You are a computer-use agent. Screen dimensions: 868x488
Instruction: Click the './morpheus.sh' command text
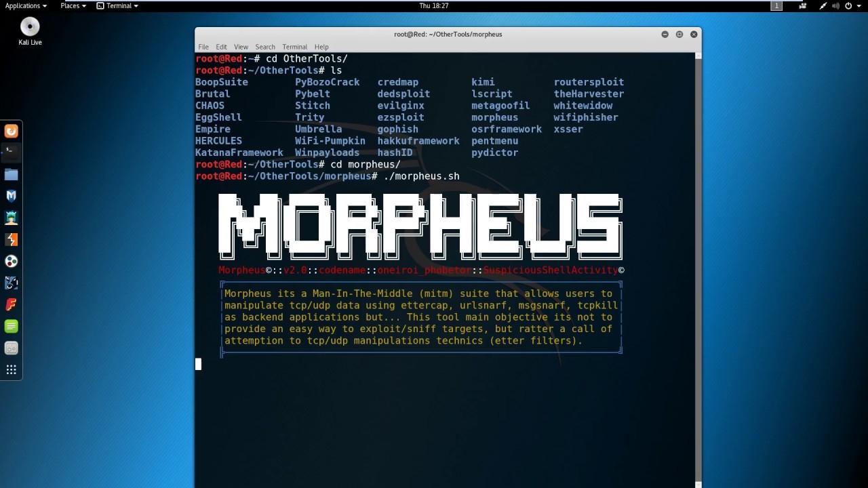422,176
